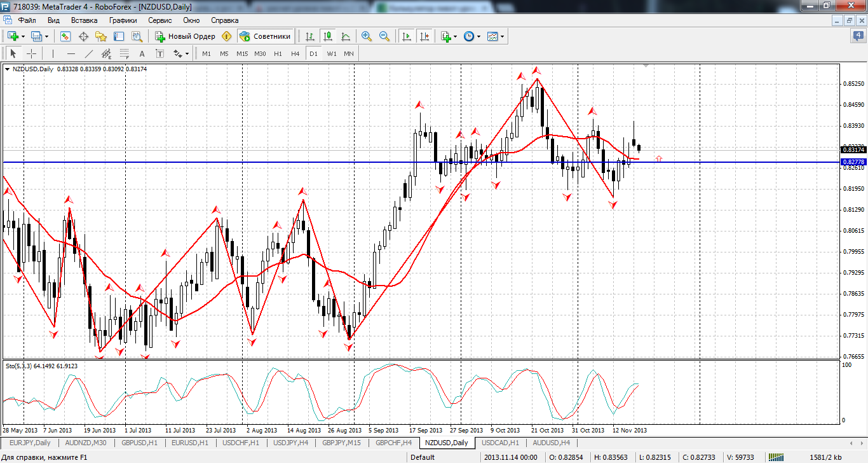The image size is (868, 463).
Task: Select the H4 timeframe button
Action: click(295, 53)
